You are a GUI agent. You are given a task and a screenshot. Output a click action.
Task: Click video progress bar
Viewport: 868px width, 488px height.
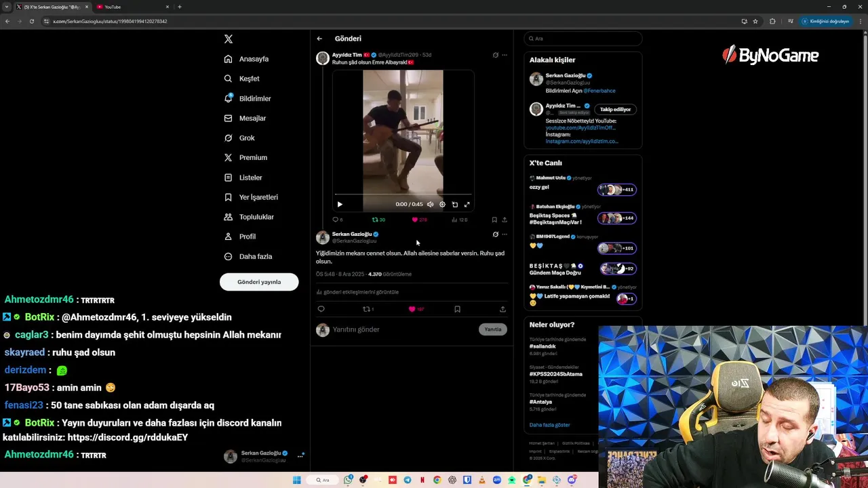coord(403,195)
